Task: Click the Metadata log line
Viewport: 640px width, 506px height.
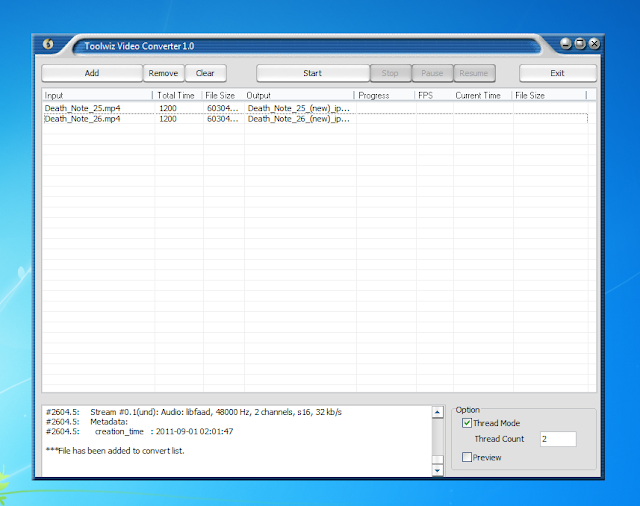Action: [87, 422]
